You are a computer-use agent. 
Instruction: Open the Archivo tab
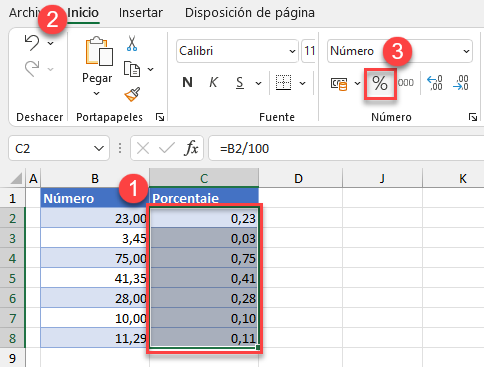tap(25, 13)
